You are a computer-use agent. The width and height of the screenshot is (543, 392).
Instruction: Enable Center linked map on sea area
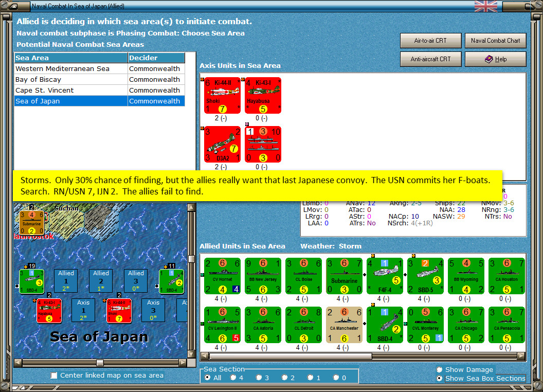click(54, 376)
